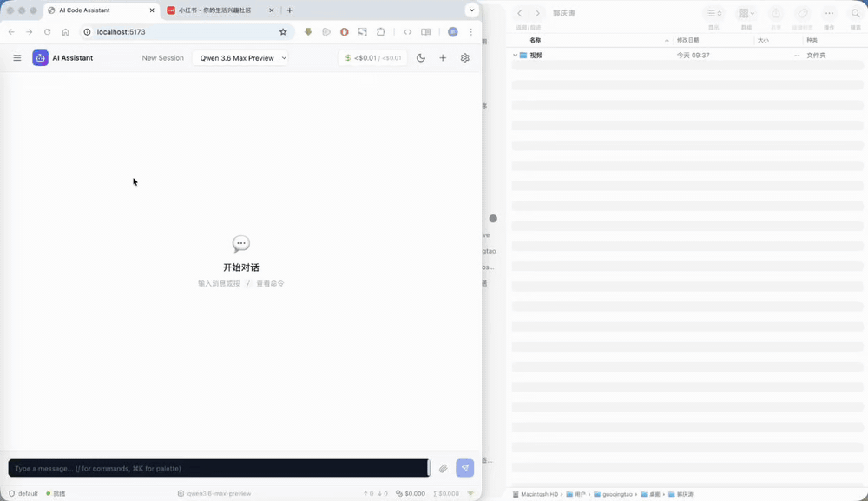Close the AI Code Assistant tab

(x=152, y=10)
